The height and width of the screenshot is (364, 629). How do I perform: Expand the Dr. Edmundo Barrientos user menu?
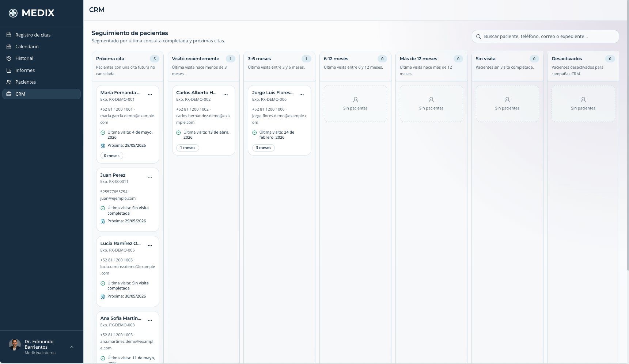pos(72,347)
